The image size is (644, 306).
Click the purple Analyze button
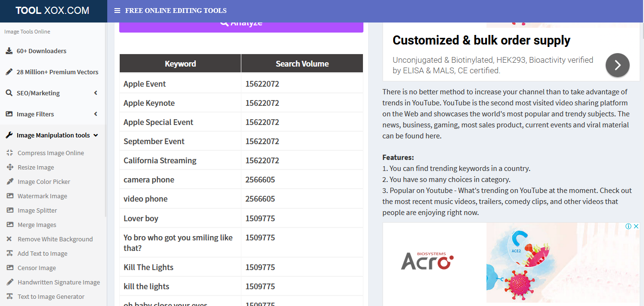[x=241, y=26]
